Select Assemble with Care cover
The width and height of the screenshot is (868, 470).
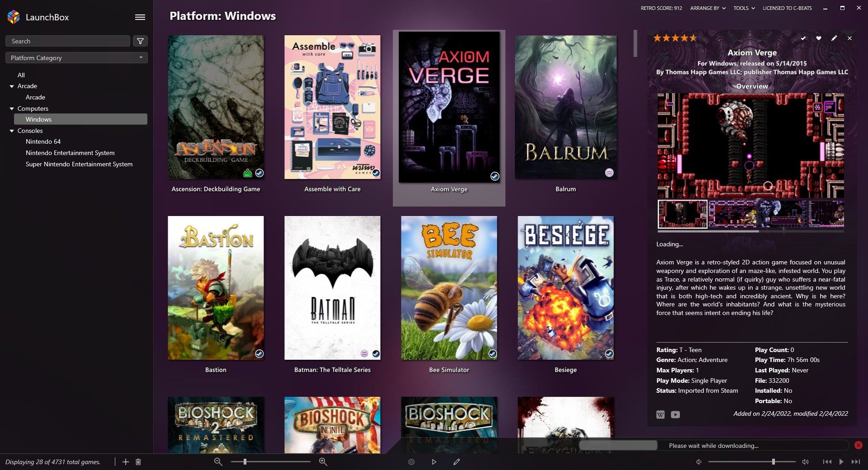[332, 107]
